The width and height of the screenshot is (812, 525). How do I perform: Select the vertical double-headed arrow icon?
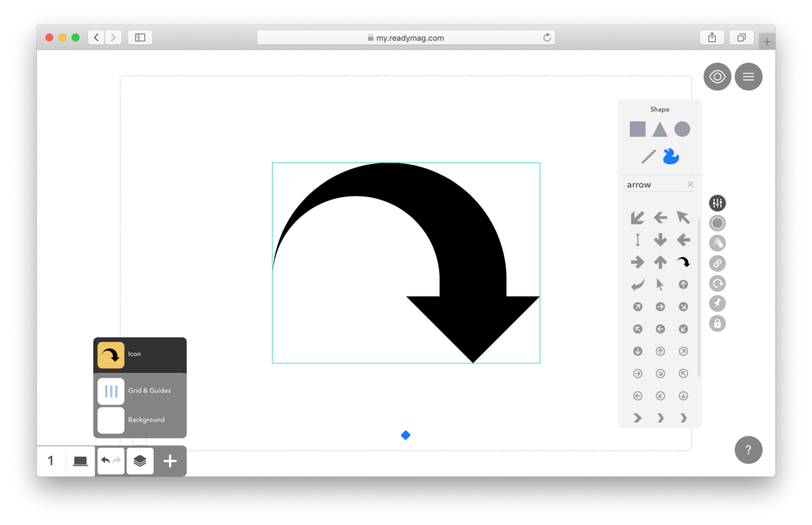637,239
